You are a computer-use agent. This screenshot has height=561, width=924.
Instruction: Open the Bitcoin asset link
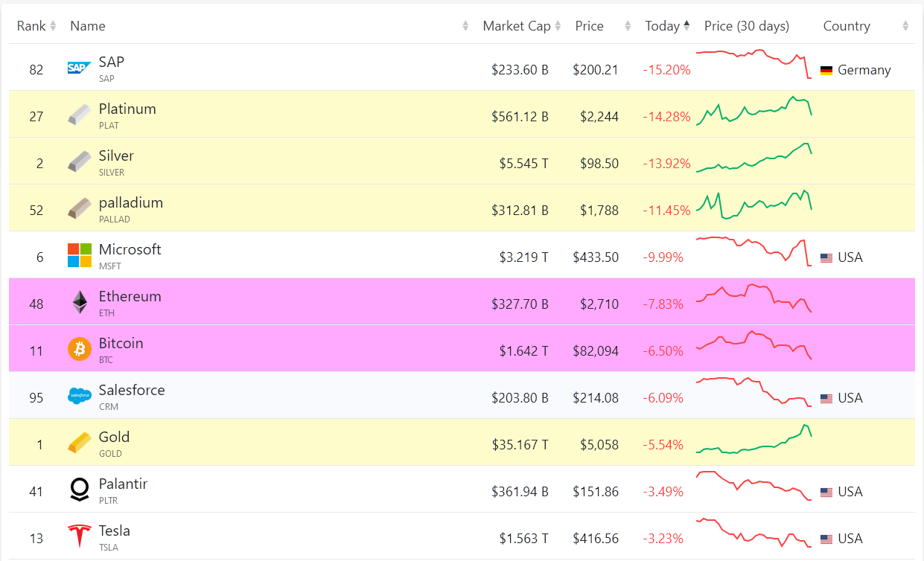[x=121, y=343]
